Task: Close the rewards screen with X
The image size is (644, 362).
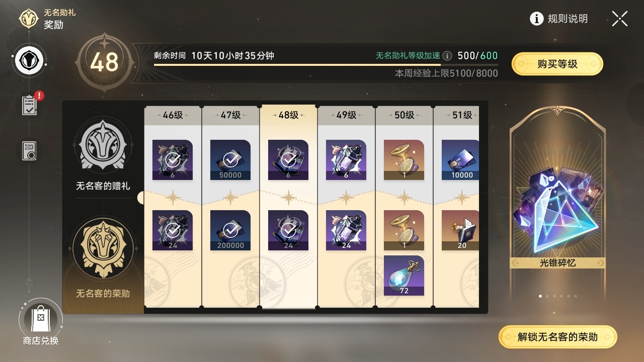Action: tap(620, 19)
